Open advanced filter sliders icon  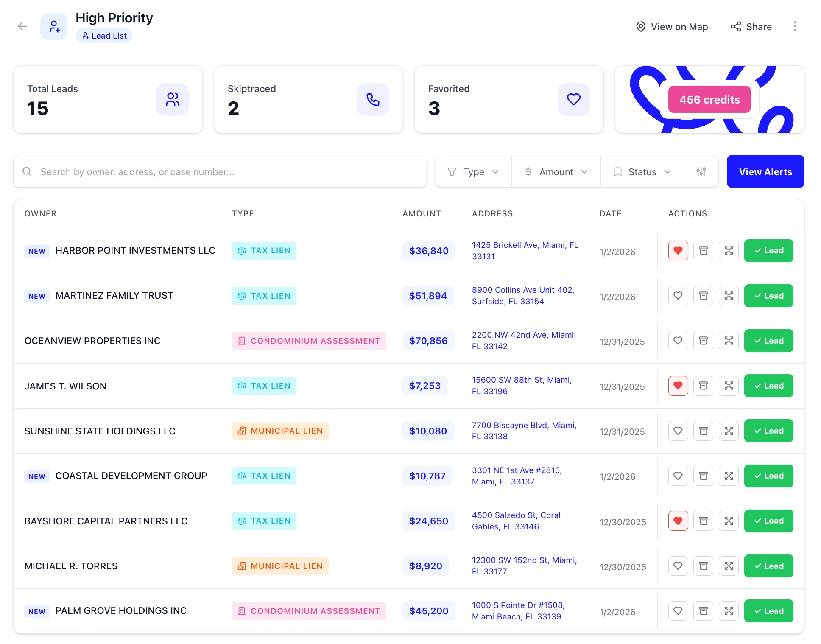pos(701,171)
